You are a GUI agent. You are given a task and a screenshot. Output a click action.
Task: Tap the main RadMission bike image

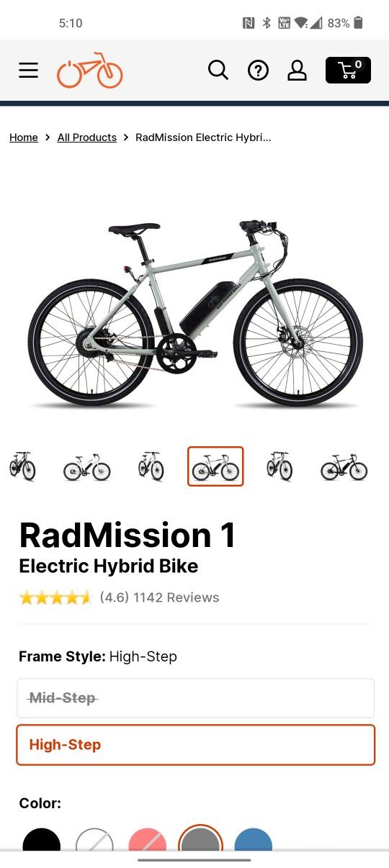point(194,313)
